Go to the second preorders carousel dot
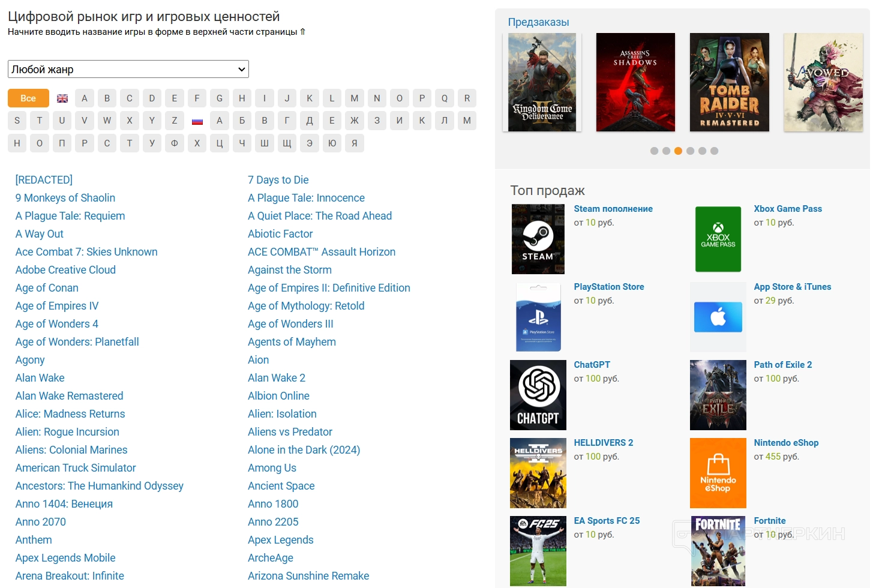876x588 pixels. tap(666, 151)
